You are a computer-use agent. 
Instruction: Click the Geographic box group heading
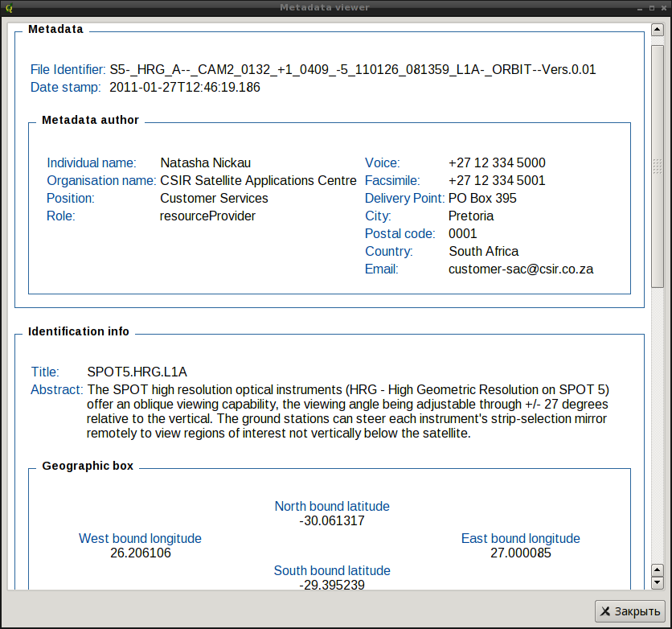coord(88,466)
